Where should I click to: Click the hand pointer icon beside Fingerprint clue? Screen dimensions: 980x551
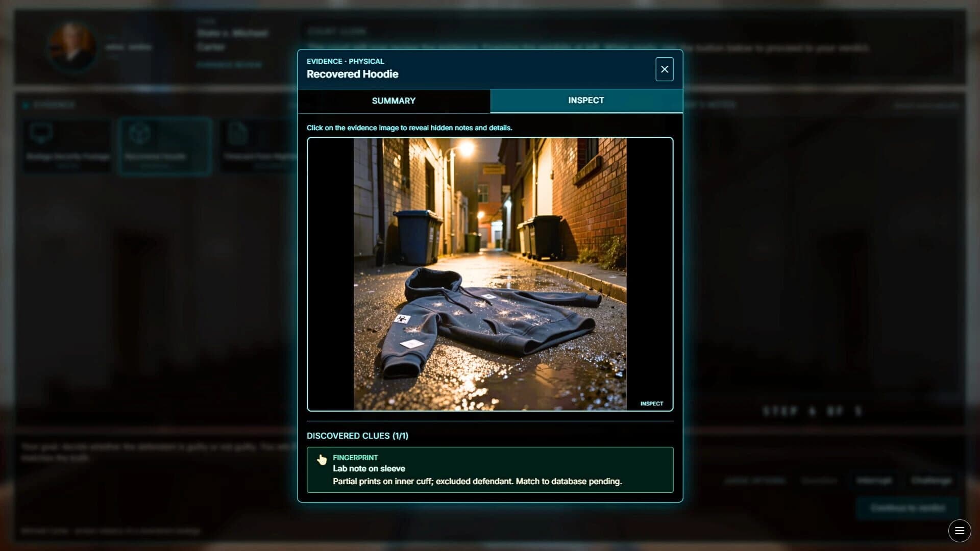(322, 459)
